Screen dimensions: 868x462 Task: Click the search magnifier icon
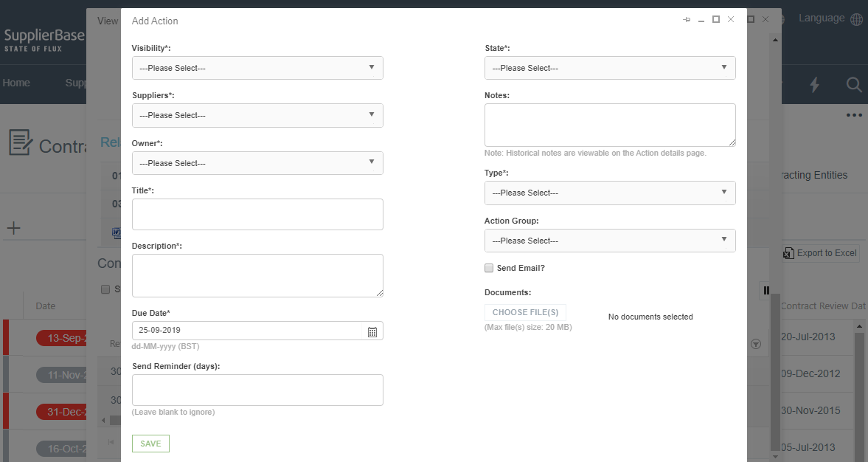coord(853,84)
